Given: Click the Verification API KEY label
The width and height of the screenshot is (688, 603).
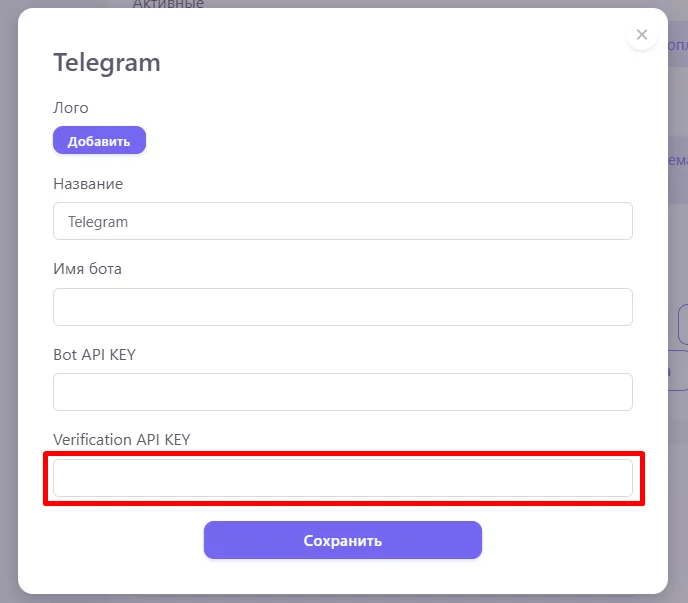Looking at the screenshot, I should (x=122, y=440).
